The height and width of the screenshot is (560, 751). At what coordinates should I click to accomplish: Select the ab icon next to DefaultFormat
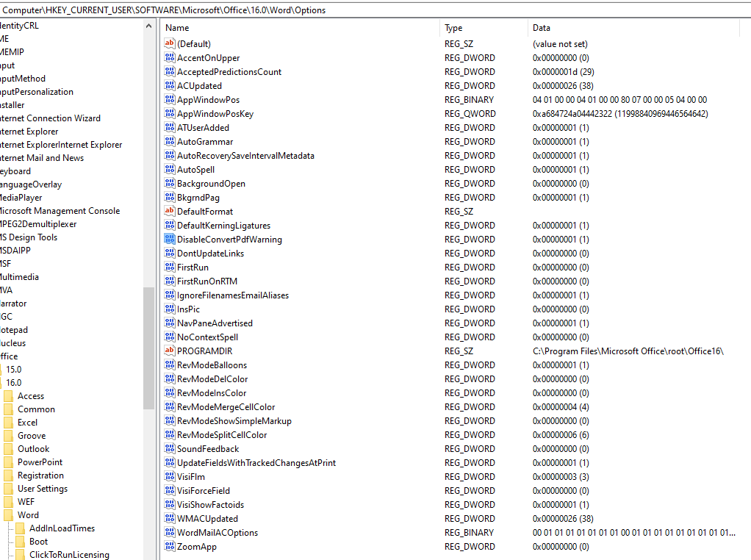pos(169,211)
